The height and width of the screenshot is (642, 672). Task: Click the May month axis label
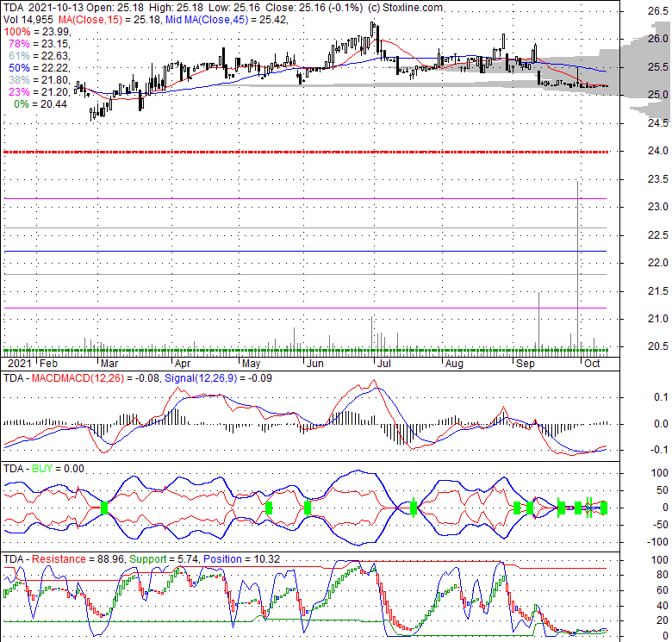tap(252, 364)
